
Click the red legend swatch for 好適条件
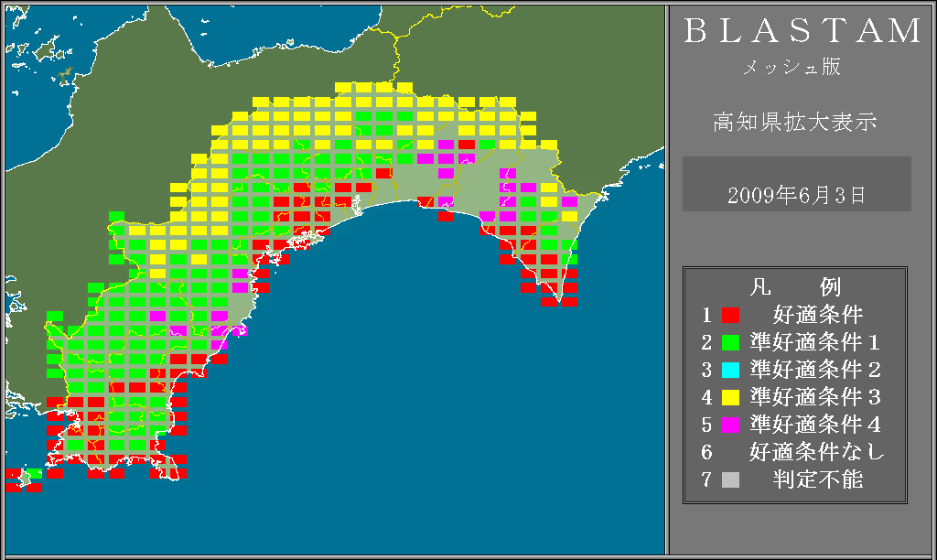coord(730,315)
